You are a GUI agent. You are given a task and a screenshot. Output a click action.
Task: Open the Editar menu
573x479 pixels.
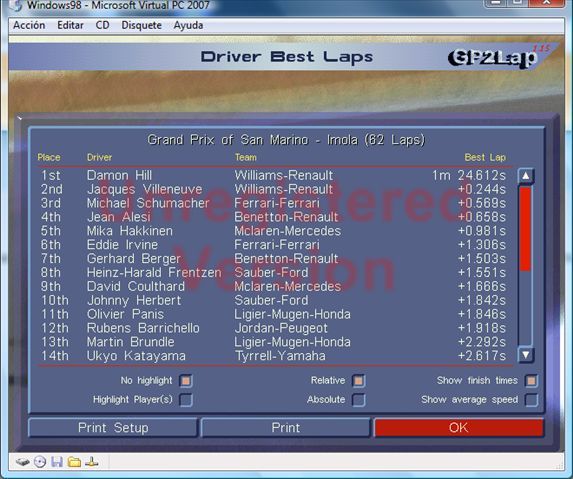tap(71, 25)
